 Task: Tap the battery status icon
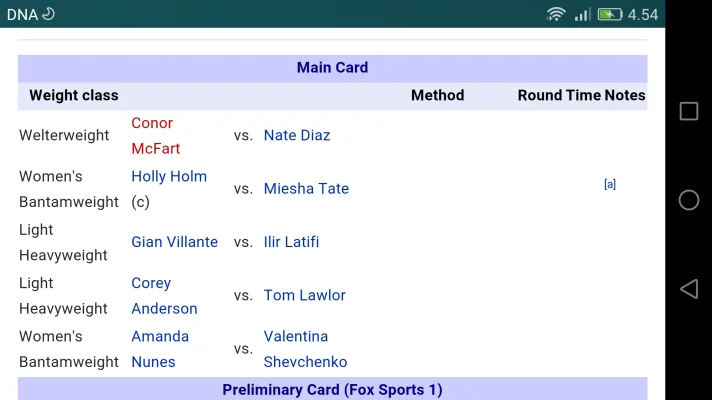[x=610, y=14]
